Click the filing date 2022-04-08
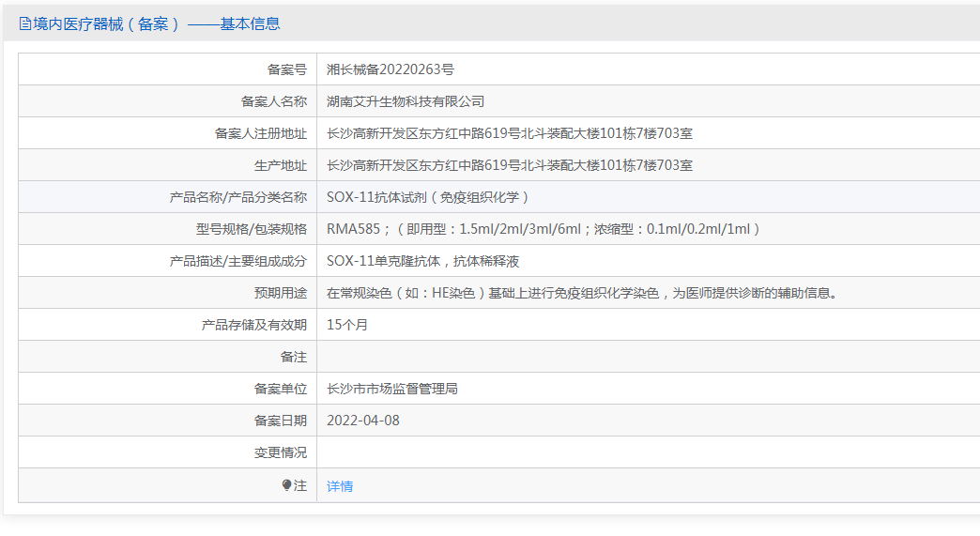This screenshot has width=980, height=536. [363, 421]
